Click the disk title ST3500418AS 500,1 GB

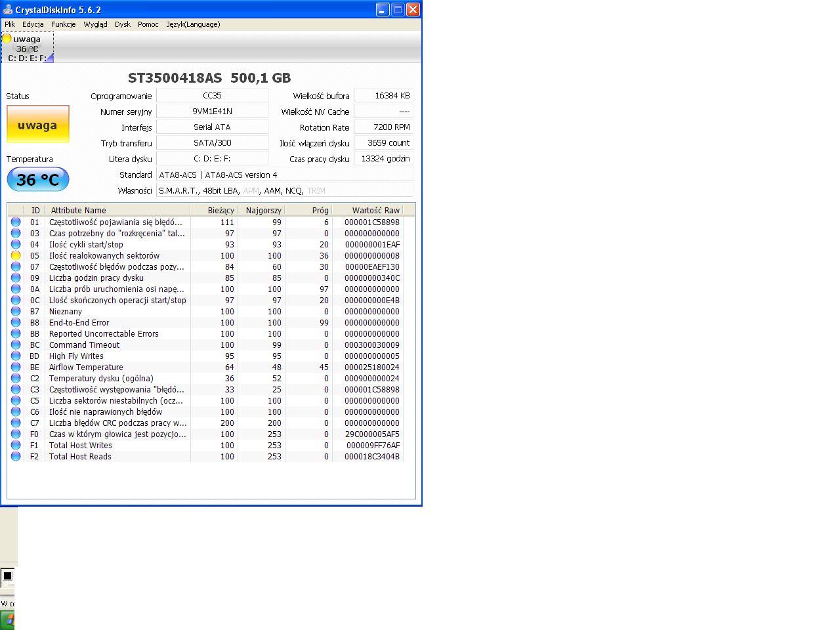[x=209, y=78]
